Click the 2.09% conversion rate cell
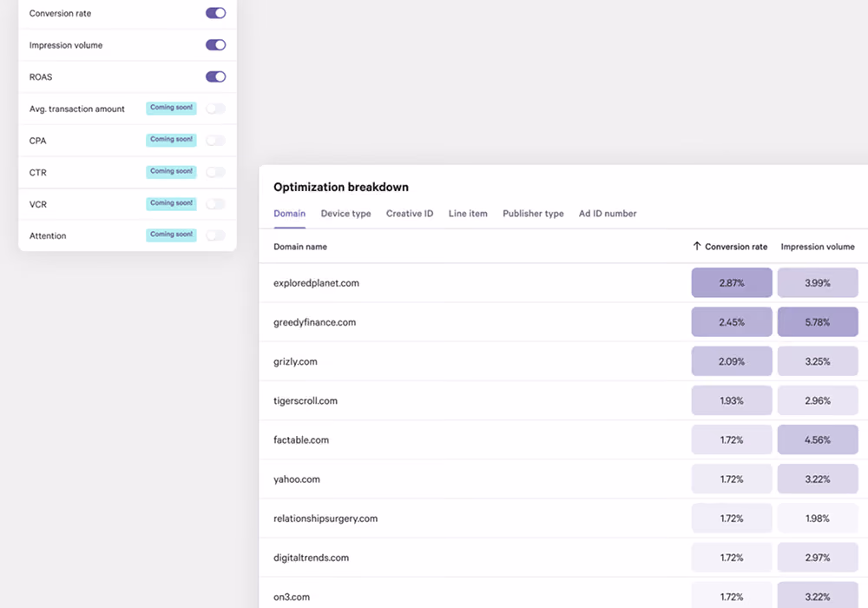Screen dimensions: 868x608 click(x=732, y=361)
